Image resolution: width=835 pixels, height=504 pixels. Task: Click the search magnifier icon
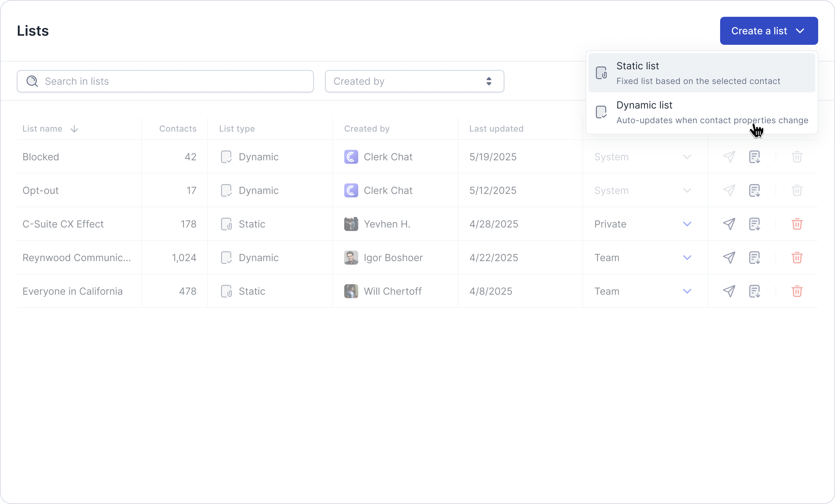point(32,81)
